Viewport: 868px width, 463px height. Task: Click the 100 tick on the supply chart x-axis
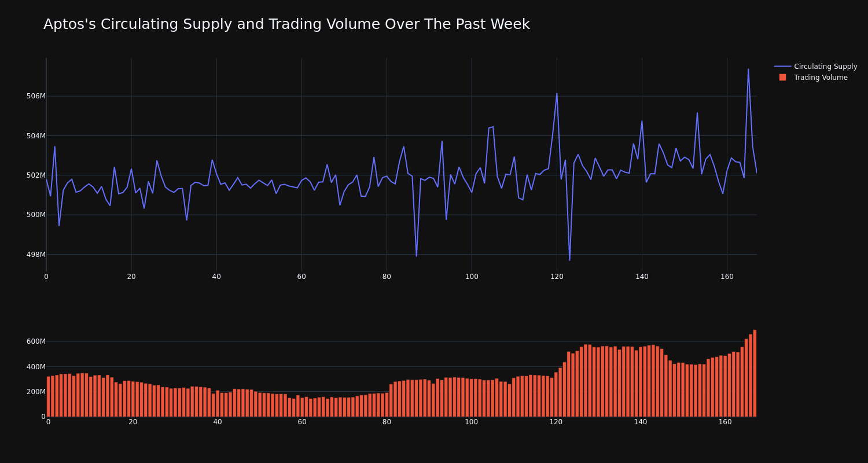point(472,277)
